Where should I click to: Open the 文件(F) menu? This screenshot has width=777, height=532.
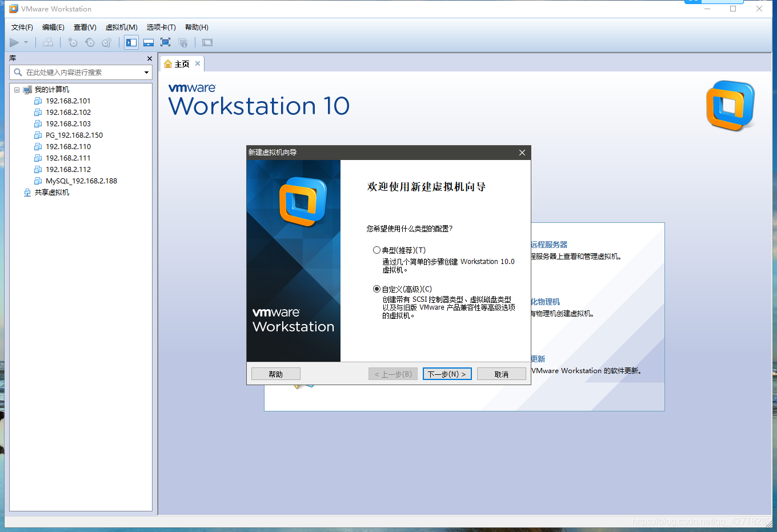[22, 27]
